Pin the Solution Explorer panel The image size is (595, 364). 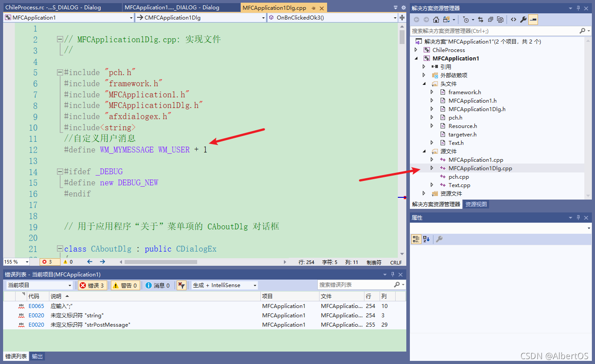579,8
